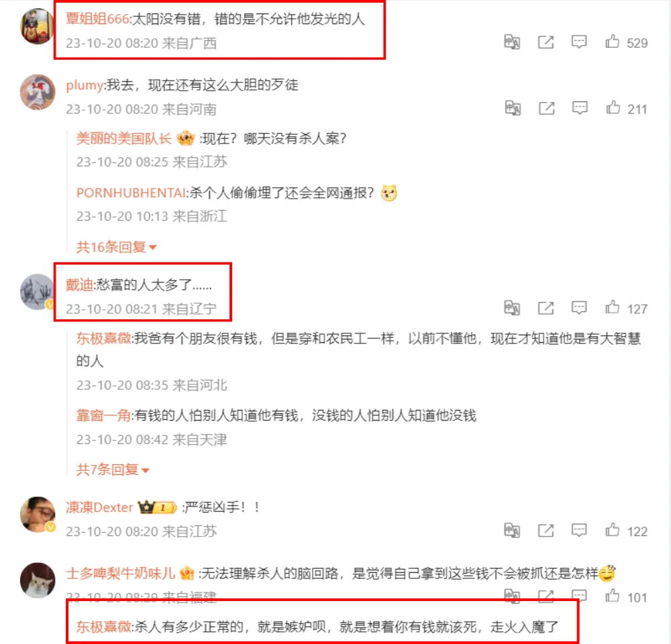Like the comment by 覃姐姐666
Image resolution: width=671 pixels, height=644 pixels.
tap(613, 42)
